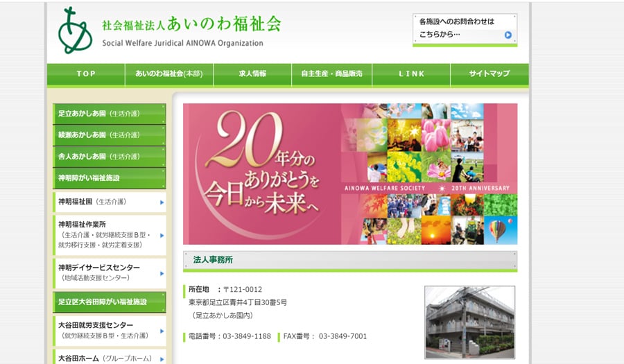Click arrow icon beside 神明福祉作業所
The image size is (624, 364).
(x=162, y=236)
